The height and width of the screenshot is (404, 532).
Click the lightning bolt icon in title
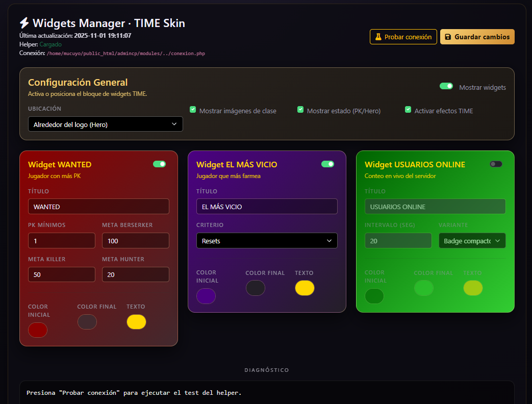coord(24,23)
